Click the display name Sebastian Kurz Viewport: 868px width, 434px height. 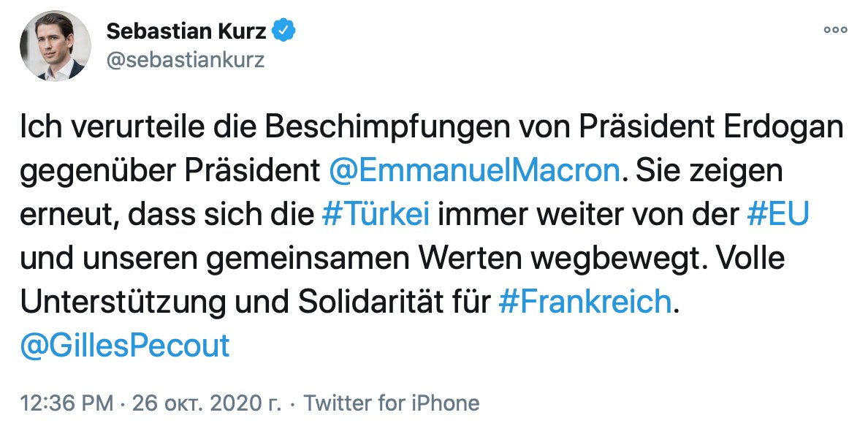pos(187,31)
